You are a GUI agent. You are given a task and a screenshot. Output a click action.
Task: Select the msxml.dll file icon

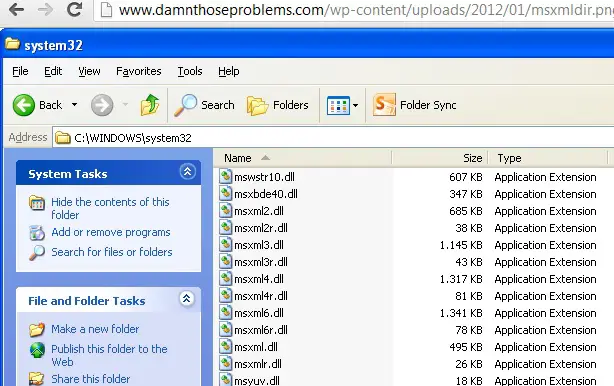[x=226, y=346]
